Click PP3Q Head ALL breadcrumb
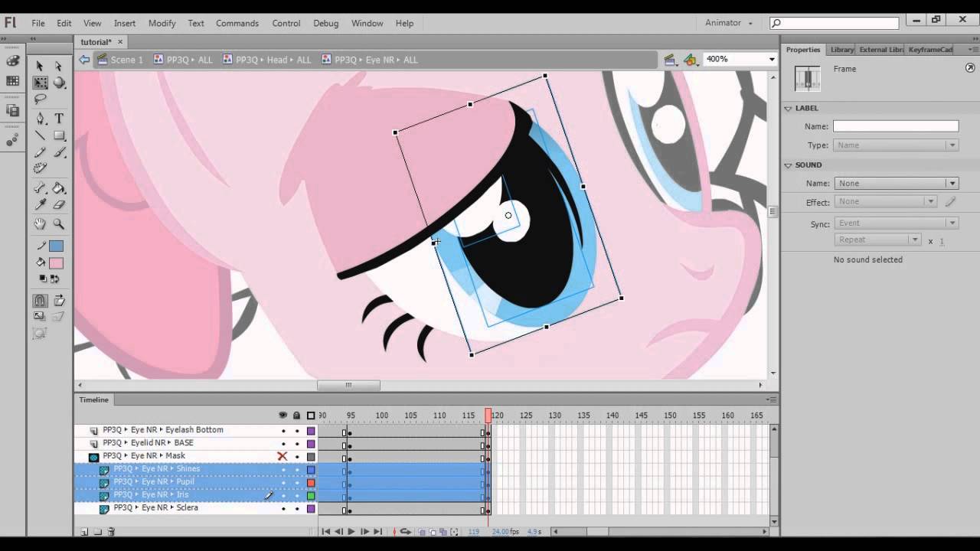980x551 pixels. pos(267,60)
